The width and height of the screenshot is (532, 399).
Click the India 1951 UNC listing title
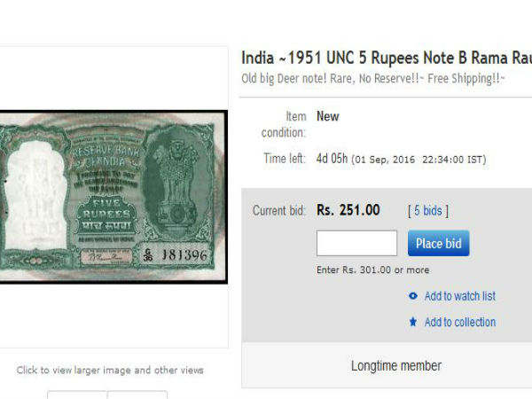point(387,58)
